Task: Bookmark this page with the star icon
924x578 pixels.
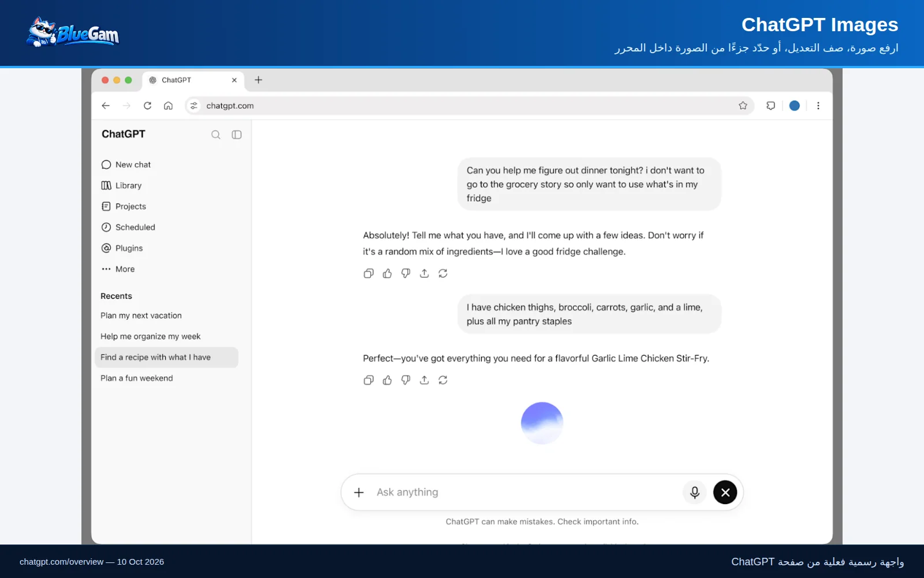Action: (x=743, y=106)
